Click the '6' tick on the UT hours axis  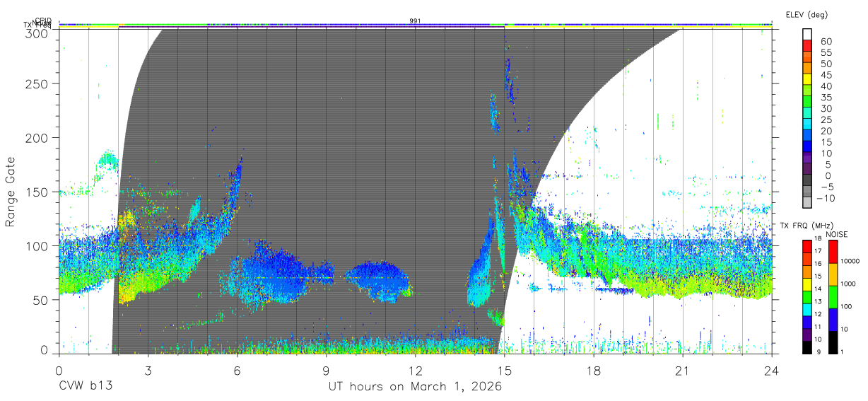pos(237,370)
